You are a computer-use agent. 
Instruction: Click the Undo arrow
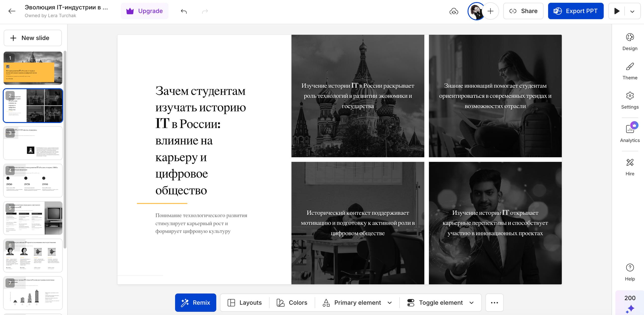click(184, 11)
